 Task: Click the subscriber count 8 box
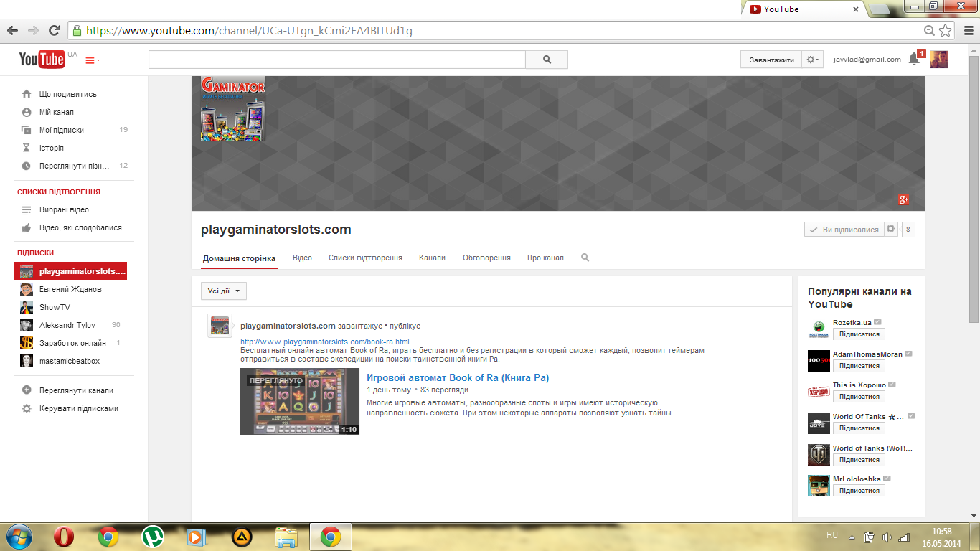pyautogui.click(x=908, y=230)
